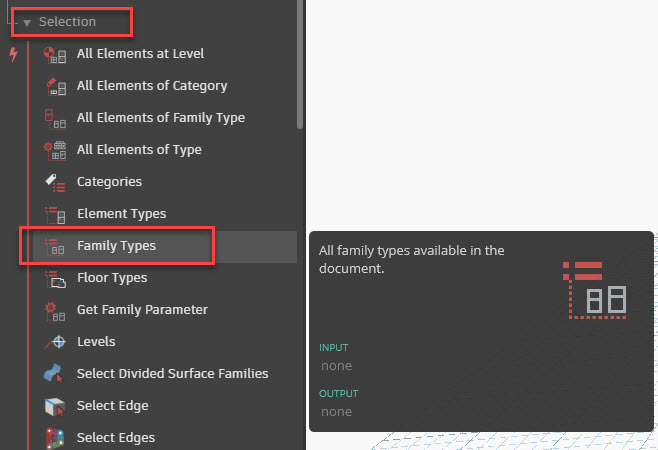Click the All Elements at Level icon
This screenshot has width=658, height=450.
55,55
